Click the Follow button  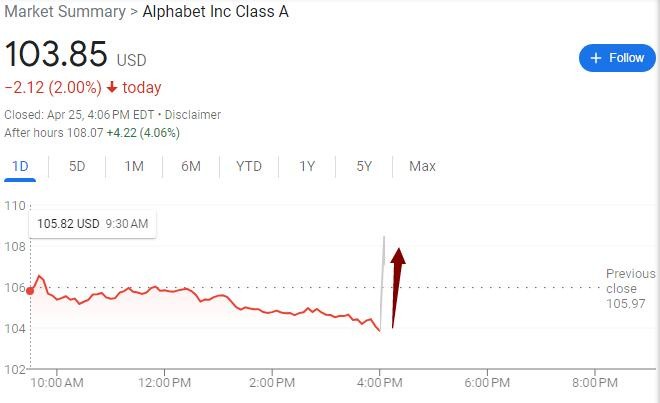point(617,58)
